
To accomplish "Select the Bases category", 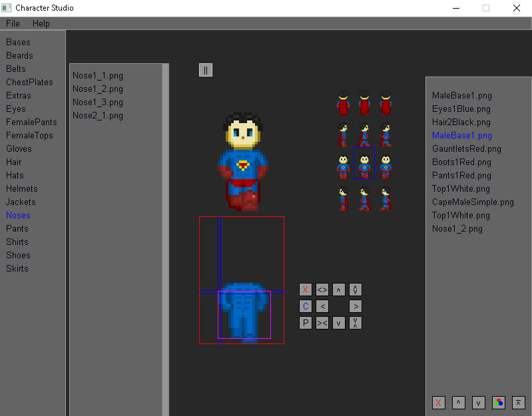I will [x=18, y=42].
